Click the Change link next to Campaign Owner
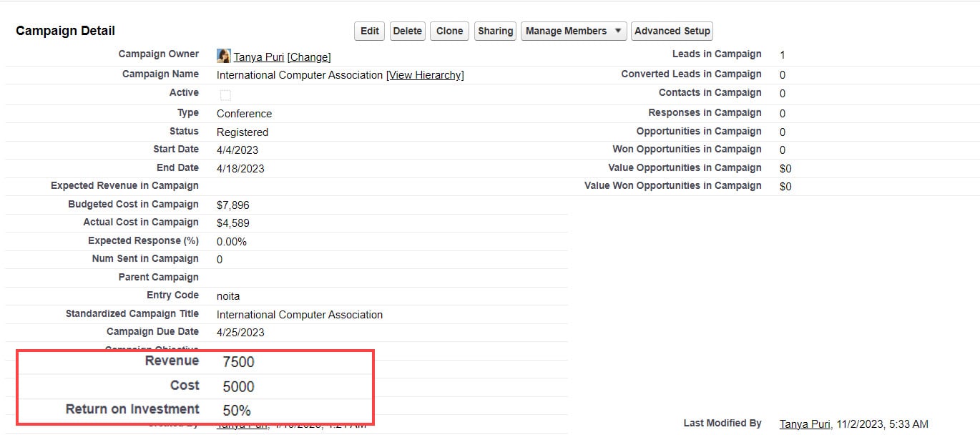The image size is (980, 435). tap(309, 57)
